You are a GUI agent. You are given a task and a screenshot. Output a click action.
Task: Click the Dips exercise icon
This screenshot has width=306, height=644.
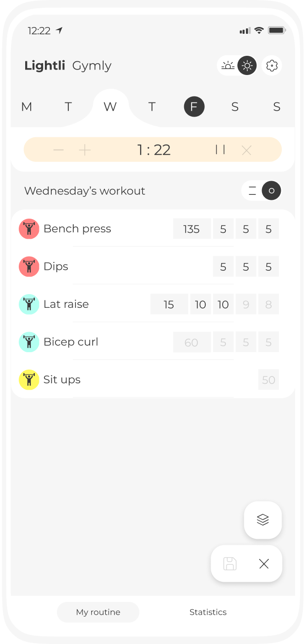pos(29,266)
